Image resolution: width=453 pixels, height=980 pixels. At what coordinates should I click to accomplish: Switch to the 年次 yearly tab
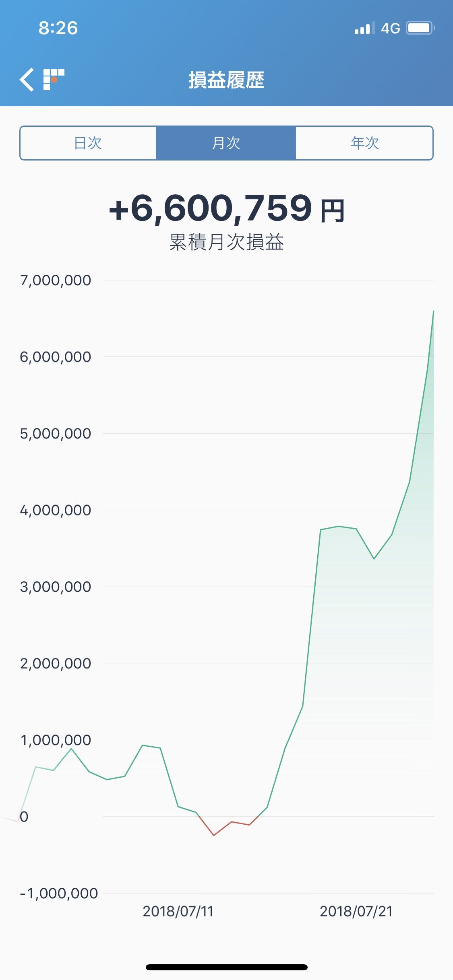click(x=364, y=143)
